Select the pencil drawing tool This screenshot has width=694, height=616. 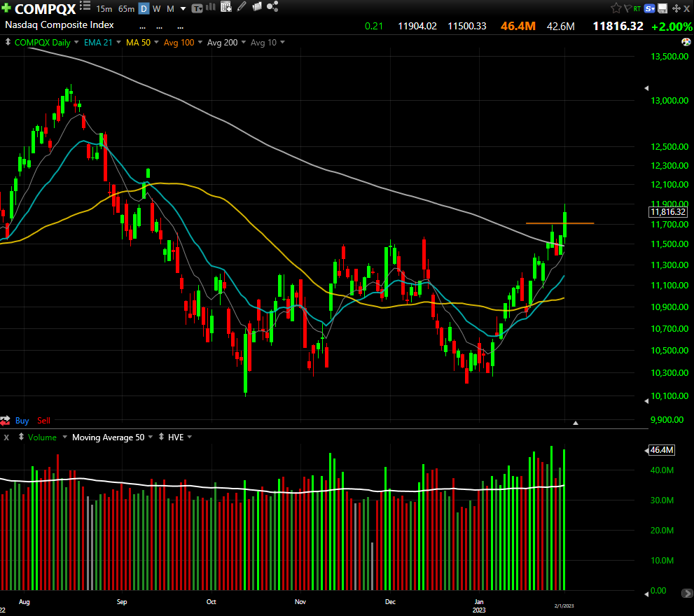click(x=241, y=6)
